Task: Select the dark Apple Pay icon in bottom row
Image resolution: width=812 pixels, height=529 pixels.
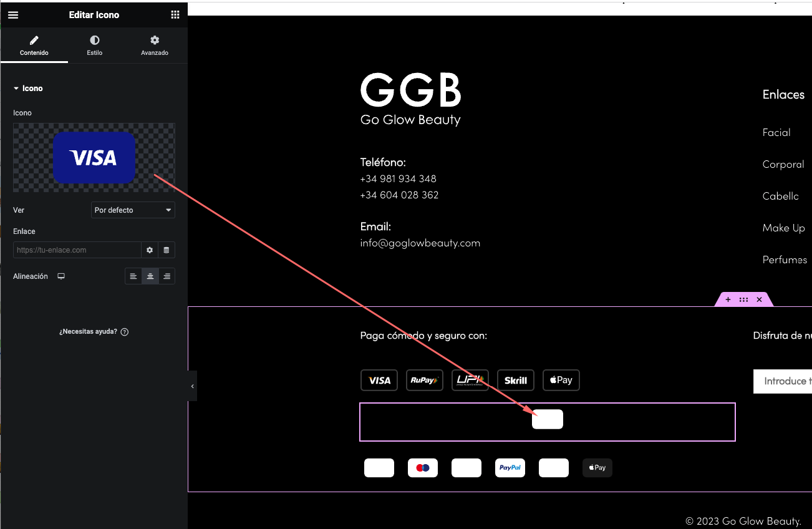Action: point(597,468)
